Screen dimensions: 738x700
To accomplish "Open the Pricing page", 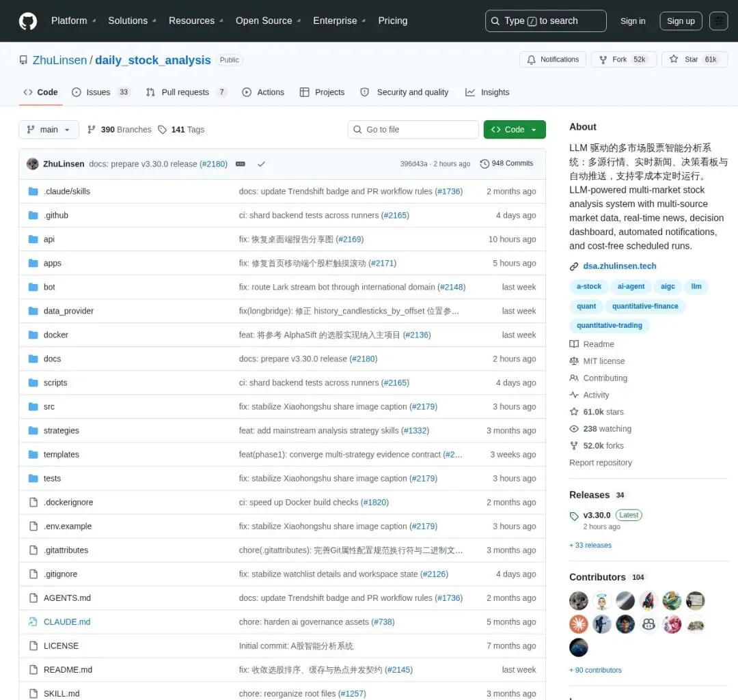I will pyautogui.click(x=393, y=21).
